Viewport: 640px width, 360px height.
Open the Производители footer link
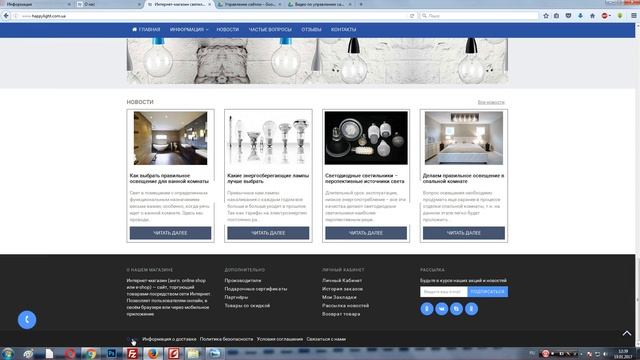coord(243,281)
